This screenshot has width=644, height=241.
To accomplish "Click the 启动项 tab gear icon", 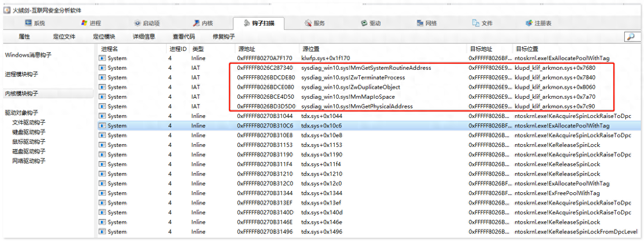I will click(138, 23).
